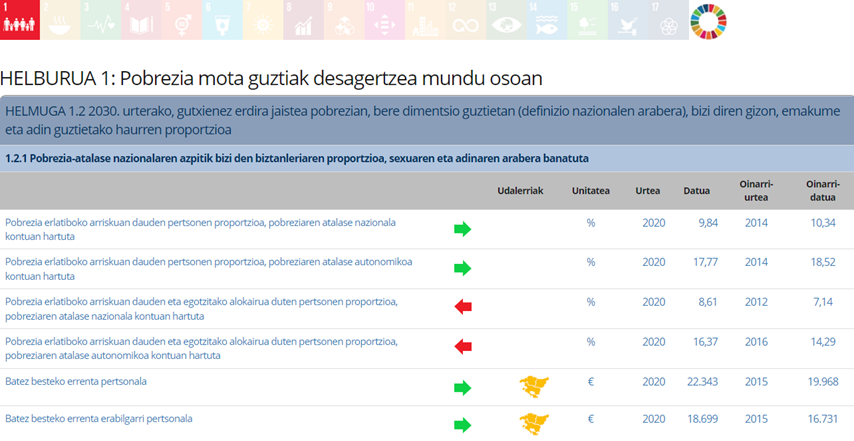This screenshot has width=854, height=441.
Task: Click the 'Udalerriak' column header
Action: coord(520,190)
